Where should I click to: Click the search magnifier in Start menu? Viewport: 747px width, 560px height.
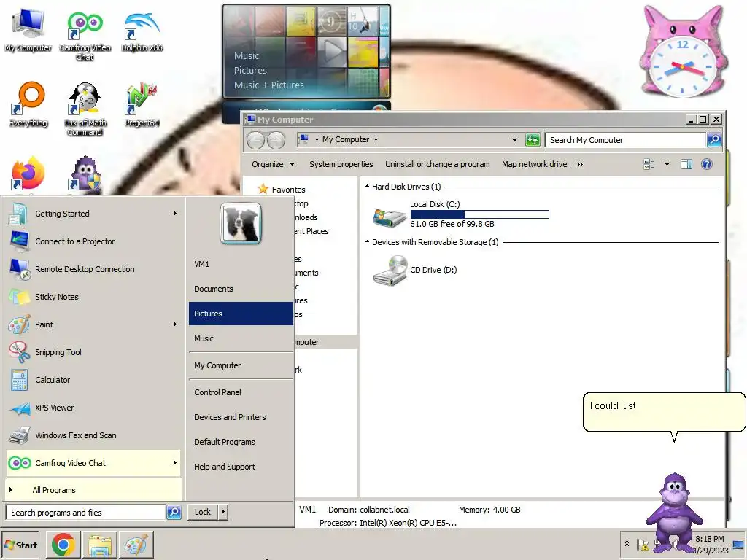[x=174, y=513]
